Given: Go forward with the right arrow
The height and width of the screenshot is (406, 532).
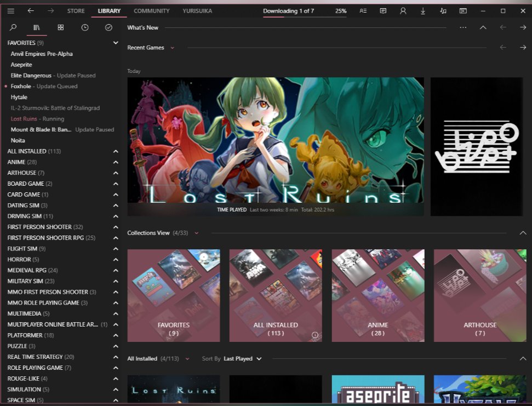Looking at the screenshot, I should [50, 11].
